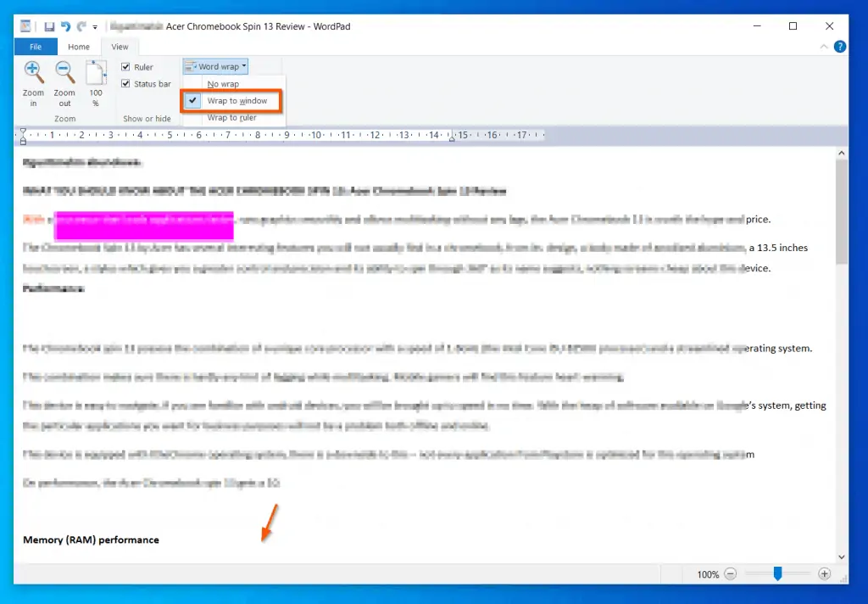Click the zoom slider handle in status bar
868x604 pixels.
coord(777,574)
